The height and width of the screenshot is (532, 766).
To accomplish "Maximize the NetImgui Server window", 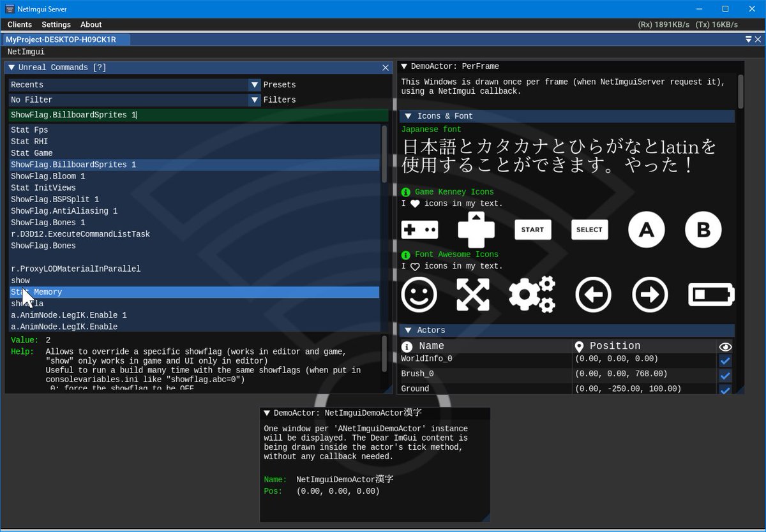I will 725,9.
